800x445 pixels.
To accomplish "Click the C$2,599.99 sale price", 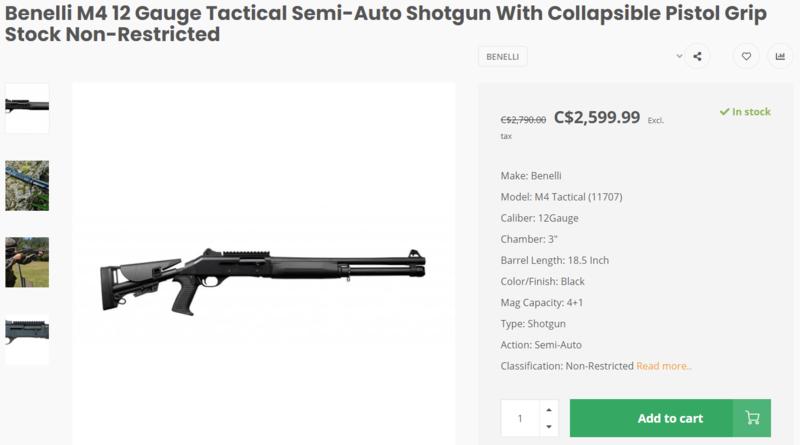I will click(596, 117).
